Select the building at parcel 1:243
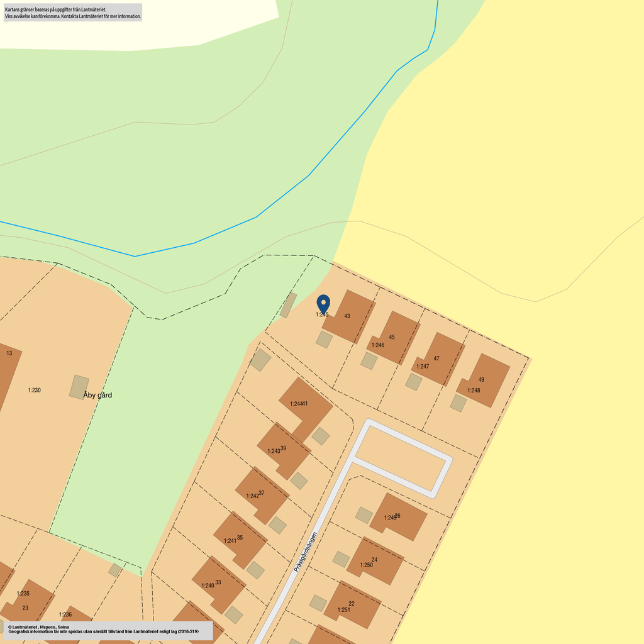 [x=282, y=450]
